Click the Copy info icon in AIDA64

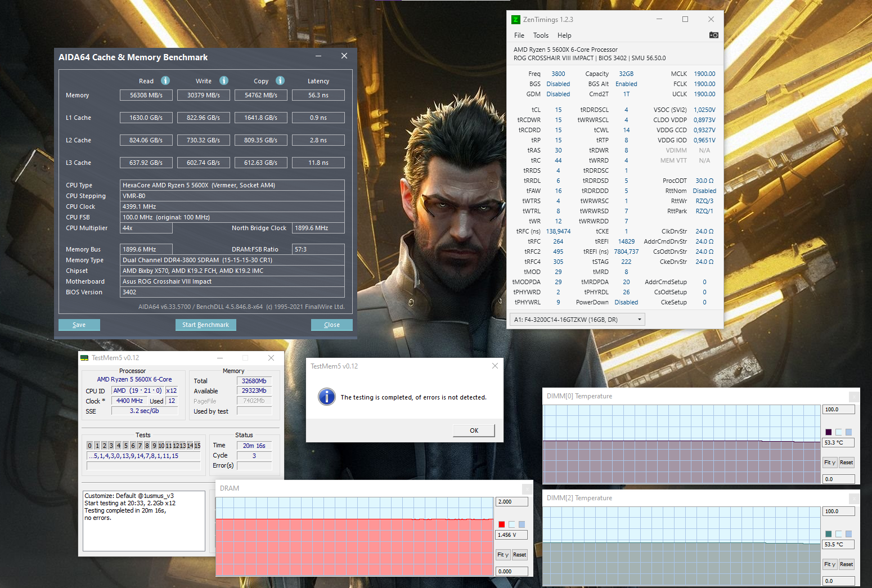pyautogui.click(x=280, y=80)
